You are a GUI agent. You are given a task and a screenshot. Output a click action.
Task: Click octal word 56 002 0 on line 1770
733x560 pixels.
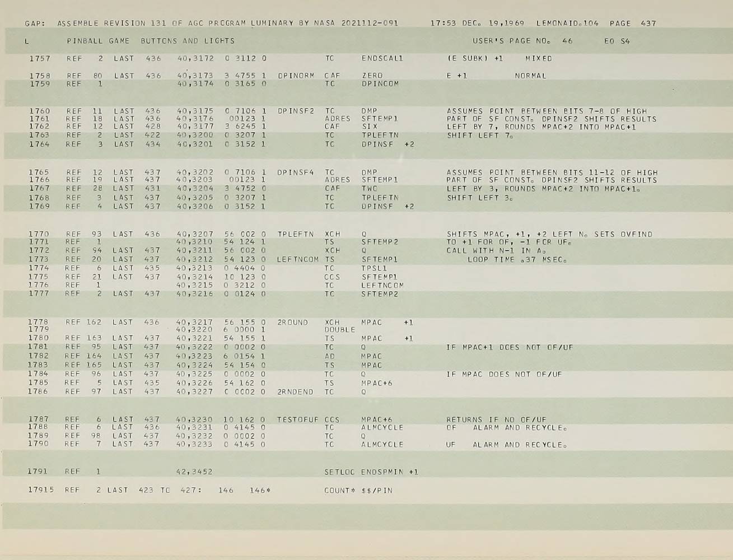click(x=245, y=235)
